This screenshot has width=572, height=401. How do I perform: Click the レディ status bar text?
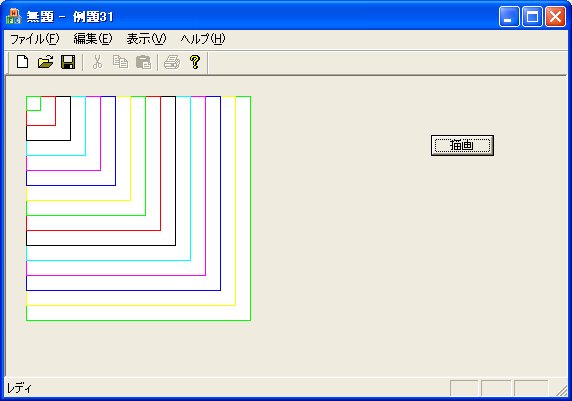point(19,388)
